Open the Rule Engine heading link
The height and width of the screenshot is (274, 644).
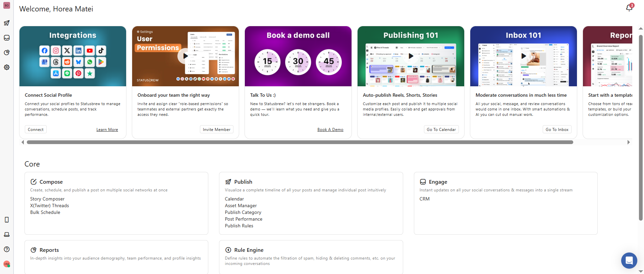click(249, 250)
